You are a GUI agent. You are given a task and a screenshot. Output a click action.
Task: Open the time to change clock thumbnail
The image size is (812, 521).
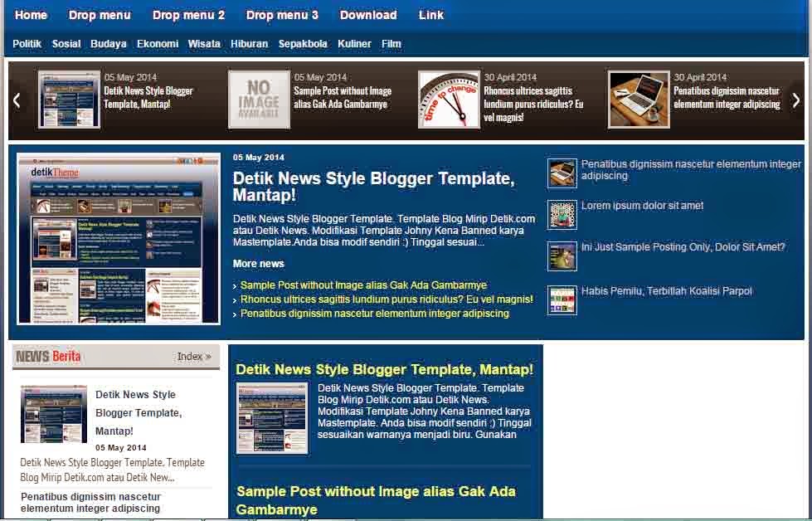pos(449,100)
